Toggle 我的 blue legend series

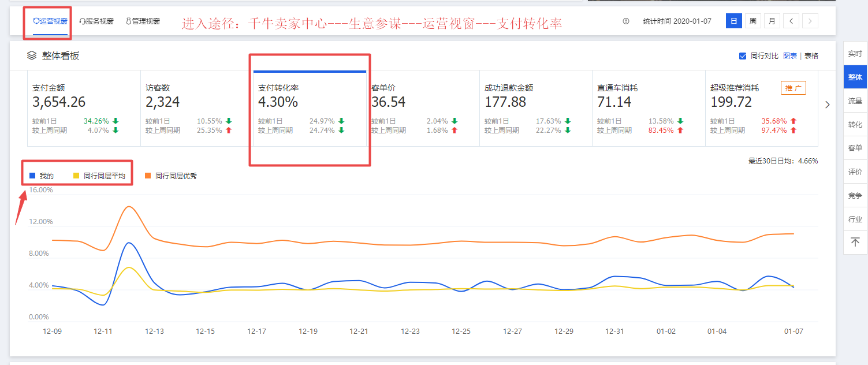(x=32, y=176)
